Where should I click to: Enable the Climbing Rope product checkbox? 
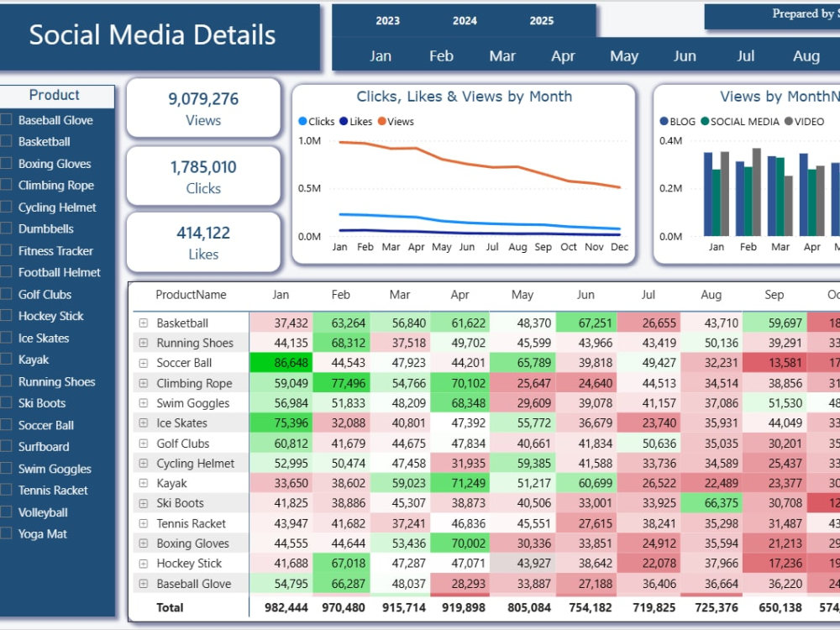(x=6, y=185)
